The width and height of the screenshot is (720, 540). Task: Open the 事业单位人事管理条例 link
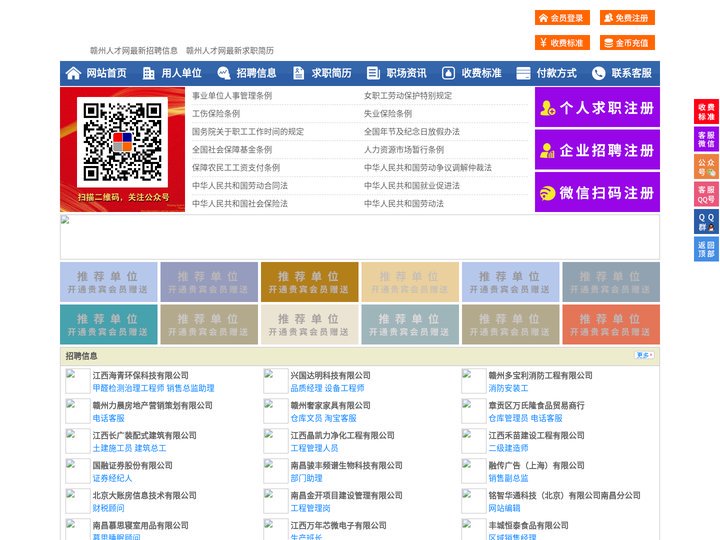(232, 96)
